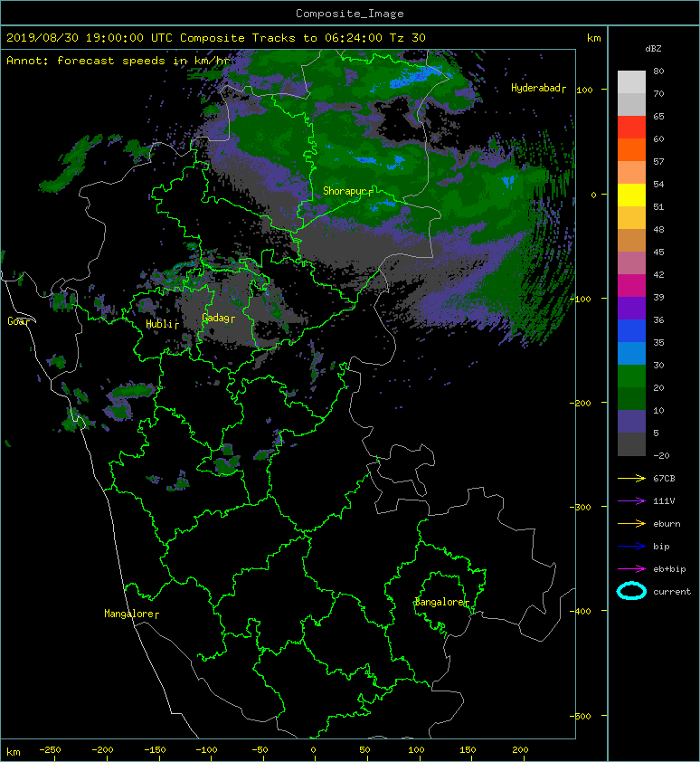Click the cyan current ellipse legend icon
The image size is (700, 762).
pos(631,591)
